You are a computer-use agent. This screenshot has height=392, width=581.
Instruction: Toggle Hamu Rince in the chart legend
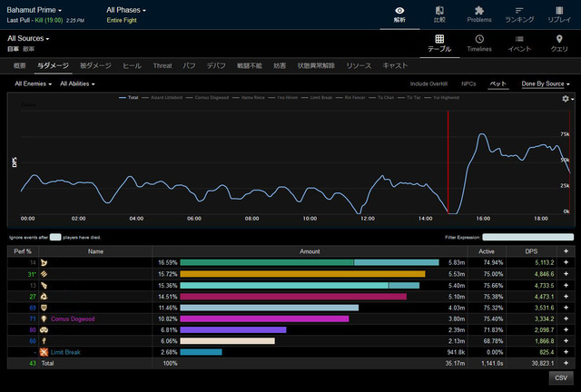[x=248, y=98]
